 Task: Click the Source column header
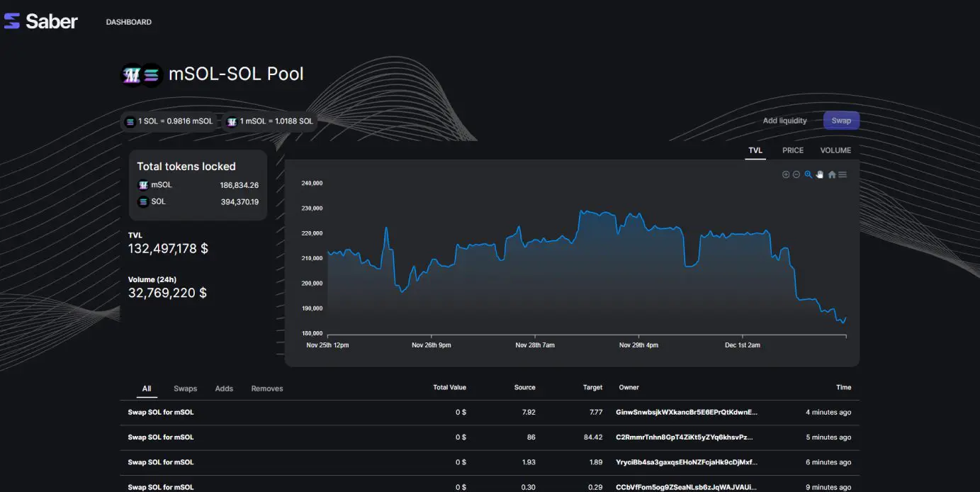pos(524,388)
